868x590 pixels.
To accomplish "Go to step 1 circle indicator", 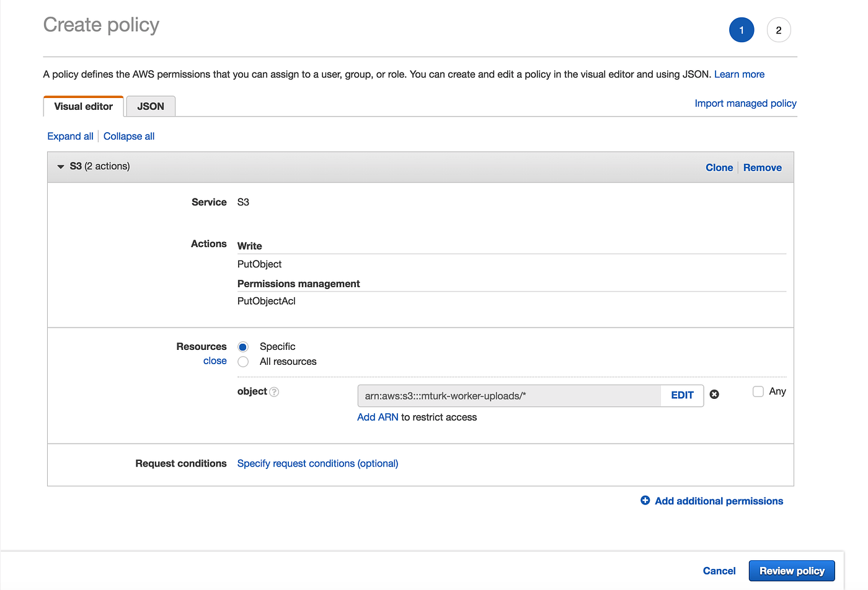I will (x=742, y=30).
